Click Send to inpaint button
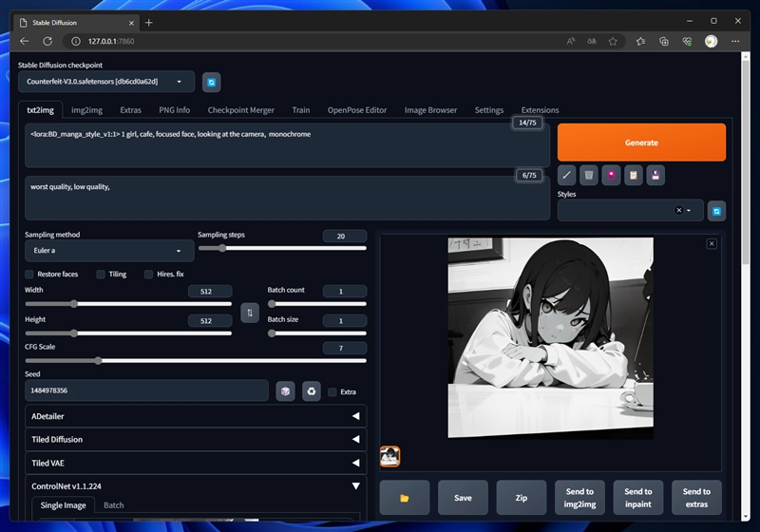Image resolution: width=760 pixels, height=532 pixels. [x=637, y=498]
